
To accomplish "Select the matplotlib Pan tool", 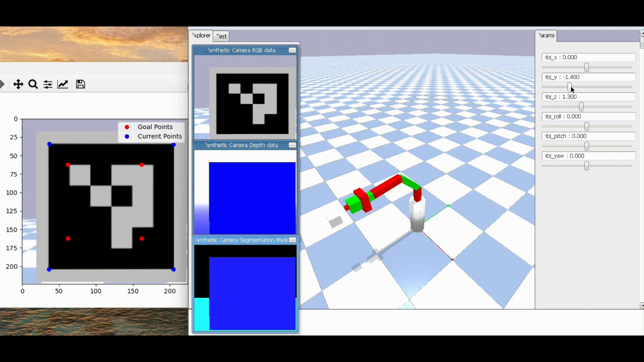I will point(18,84).
